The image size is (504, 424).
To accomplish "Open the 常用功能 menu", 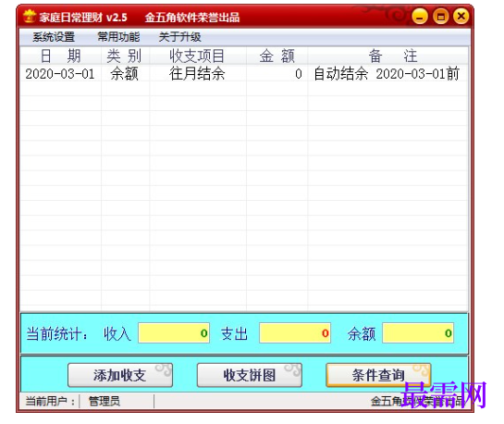I will click(x=118, y=37).
